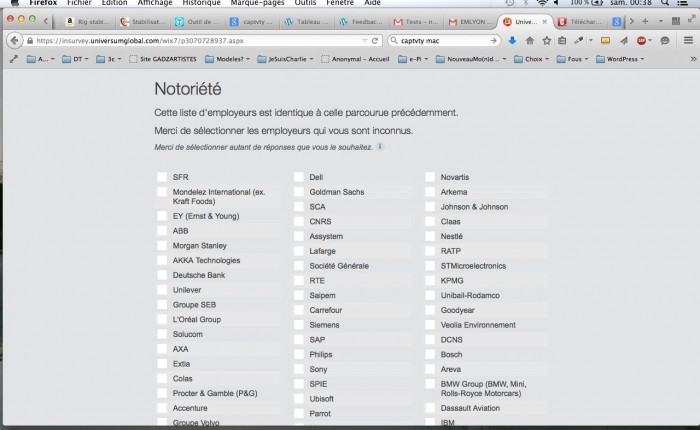The width and height of the screenshot is (700, 430).
Task: Open the Wi-Fi menu bar icon
Action: point(542,3)
